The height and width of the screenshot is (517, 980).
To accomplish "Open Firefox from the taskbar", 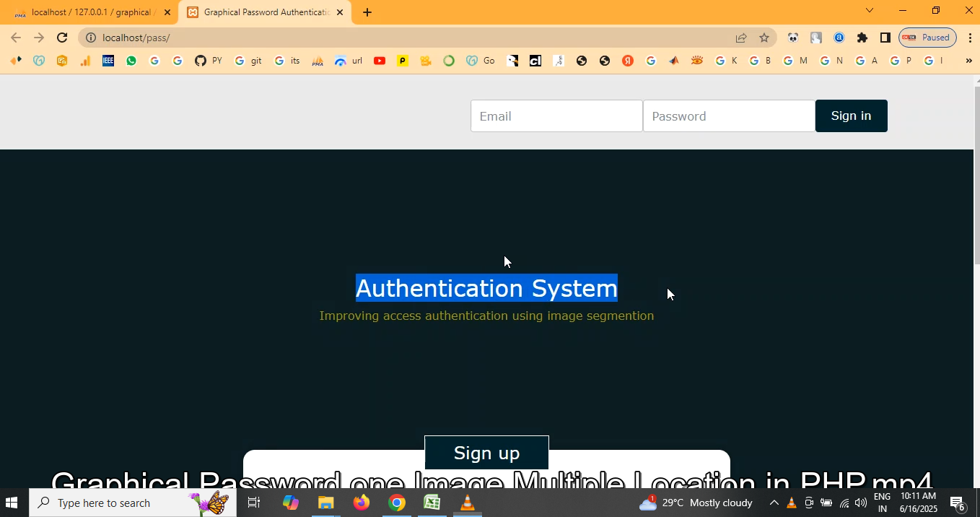I will [x=362, y=503].
